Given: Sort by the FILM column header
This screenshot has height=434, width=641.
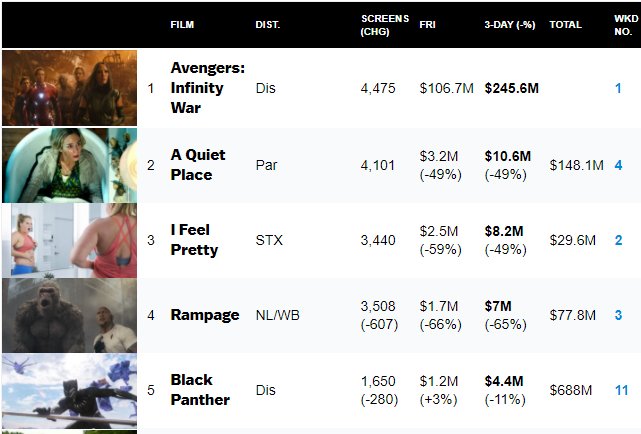Looking at the screenshot, I should click(x=182, y=24).
